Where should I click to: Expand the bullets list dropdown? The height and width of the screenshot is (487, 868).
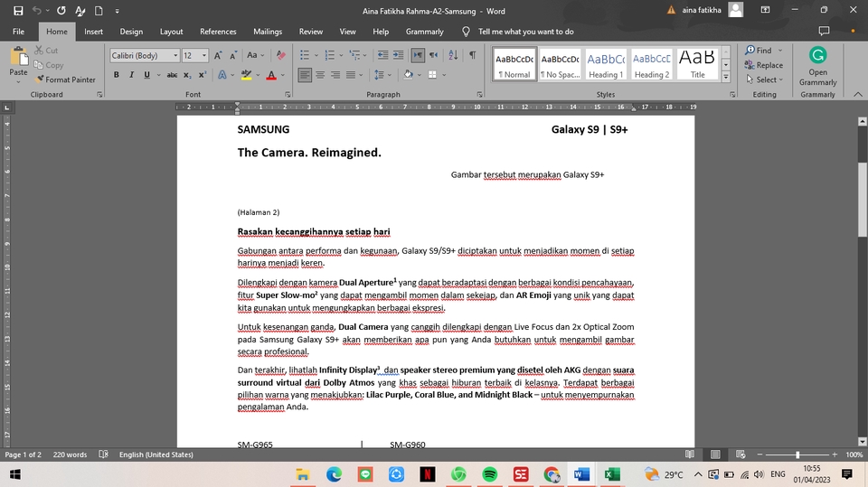316,55
